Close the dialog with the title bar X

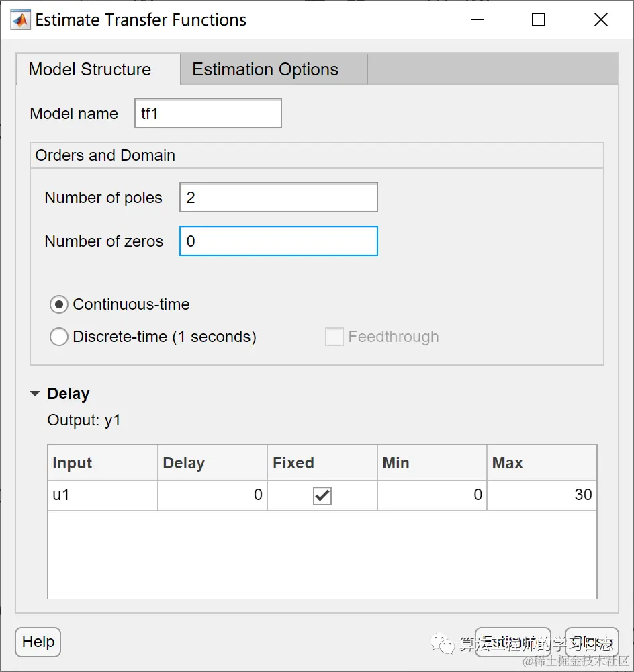(x=601, y=19)
